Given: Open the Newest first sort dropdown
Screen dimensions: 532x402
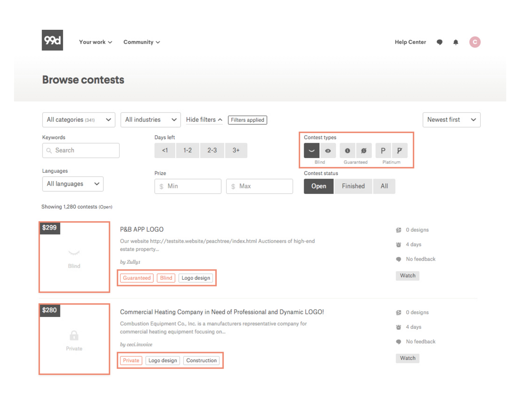Looking at the screenshot, I should (451, 120).
